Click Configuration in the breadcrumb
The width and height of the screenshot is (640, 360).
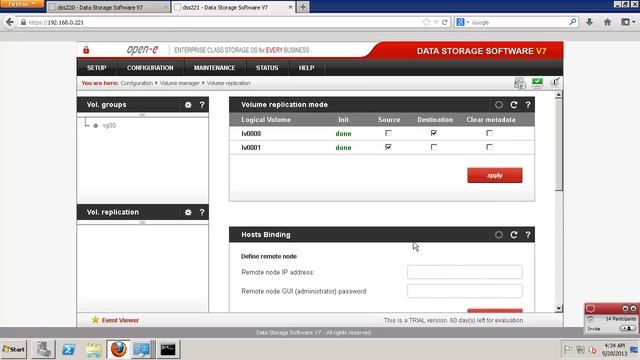click(x=136, y=83)
